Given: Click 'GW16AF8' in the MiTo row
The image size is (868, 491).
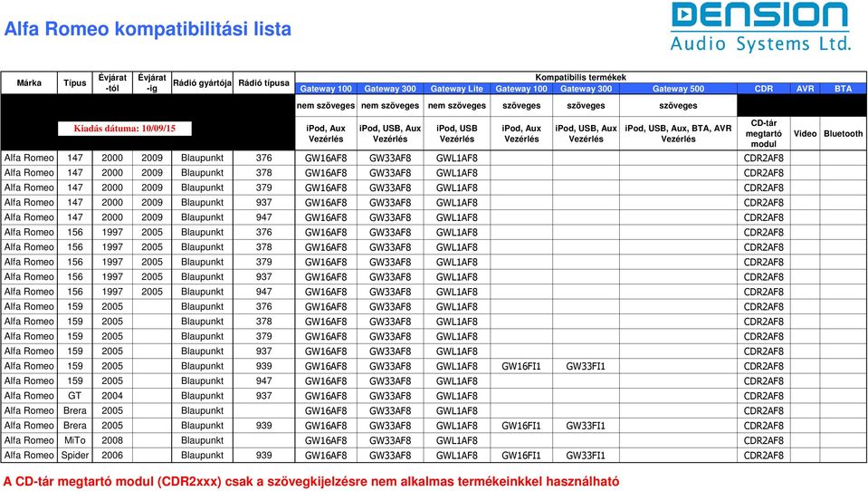Looking at the screenshot, I should coord(326,440).
